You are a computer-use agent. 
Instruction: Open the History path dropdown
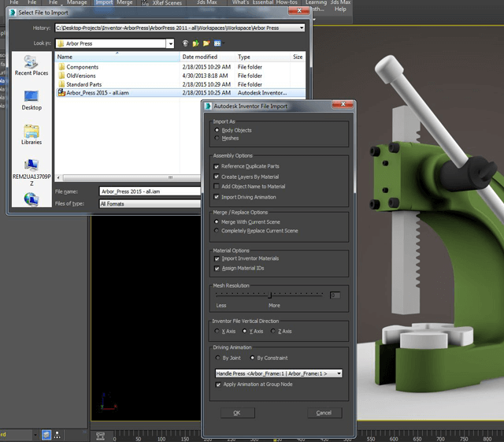[302, 28]
